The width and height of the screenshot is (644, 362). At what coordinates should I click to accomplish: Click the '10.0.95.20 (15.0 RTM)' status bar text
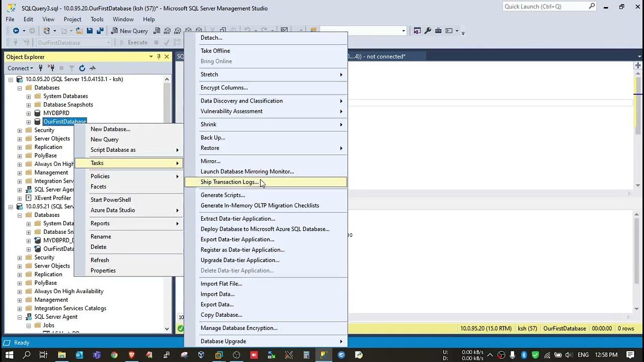tap(486, 328)
